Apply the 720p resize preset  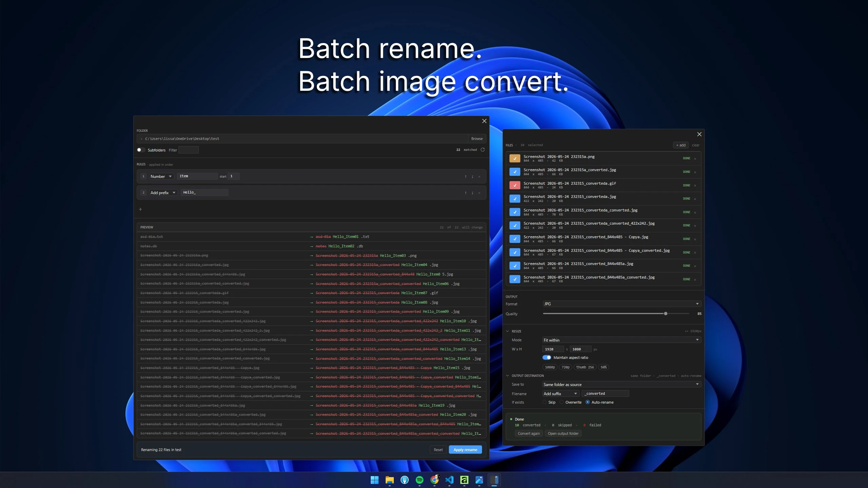[565, 367]
